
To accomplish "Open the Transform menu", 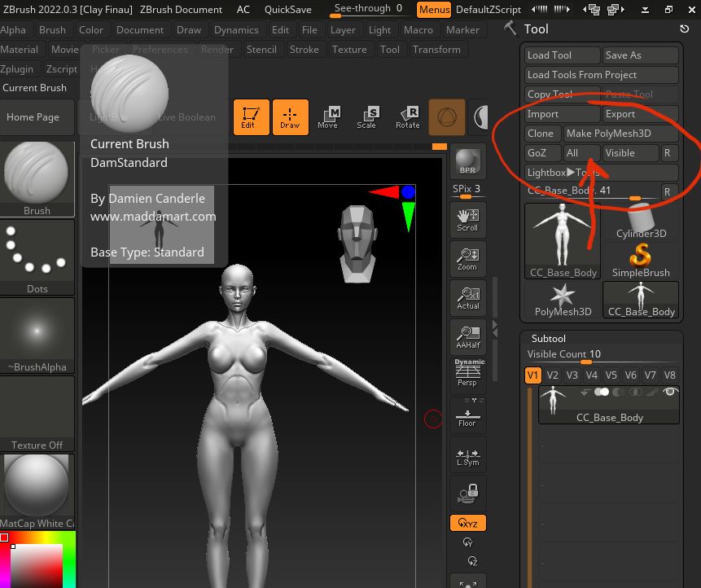I will click(x=436, y=50).
